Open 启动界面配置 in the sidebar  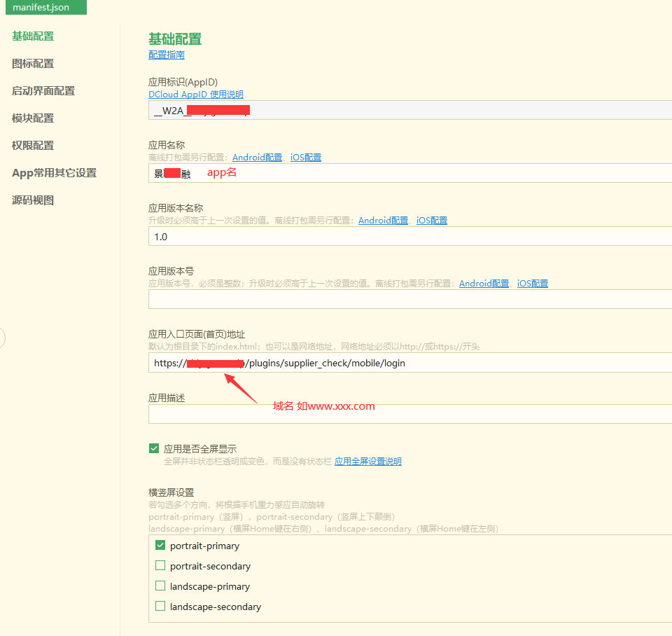pyautogui.click(x=43, y=91)
